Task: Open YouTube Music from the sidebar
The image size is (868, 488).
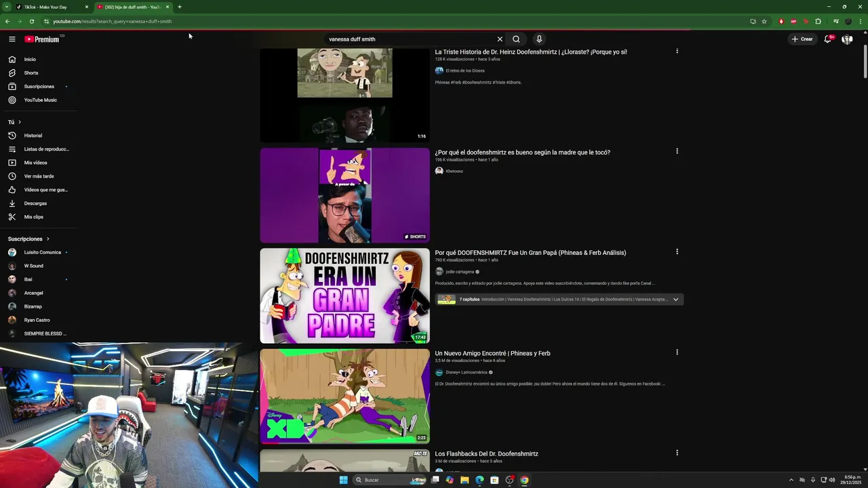Action: pyautogui.click(x=39, y=100)
